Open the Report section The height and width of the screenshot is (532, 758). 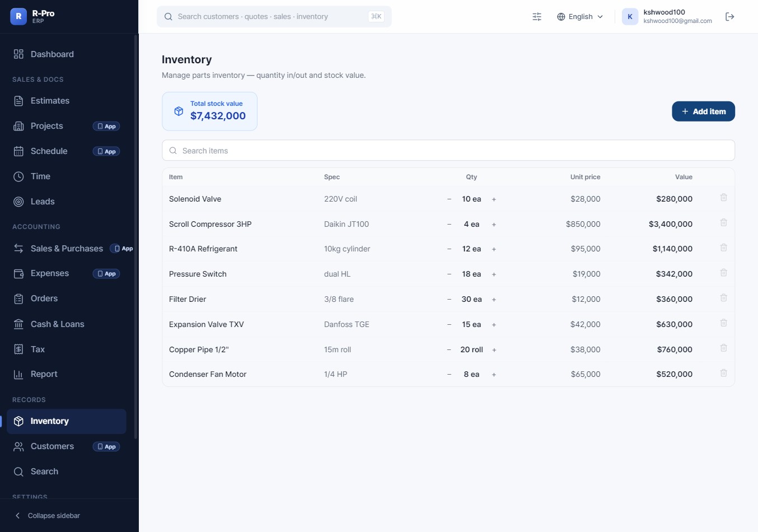click(x=67, y=374)
